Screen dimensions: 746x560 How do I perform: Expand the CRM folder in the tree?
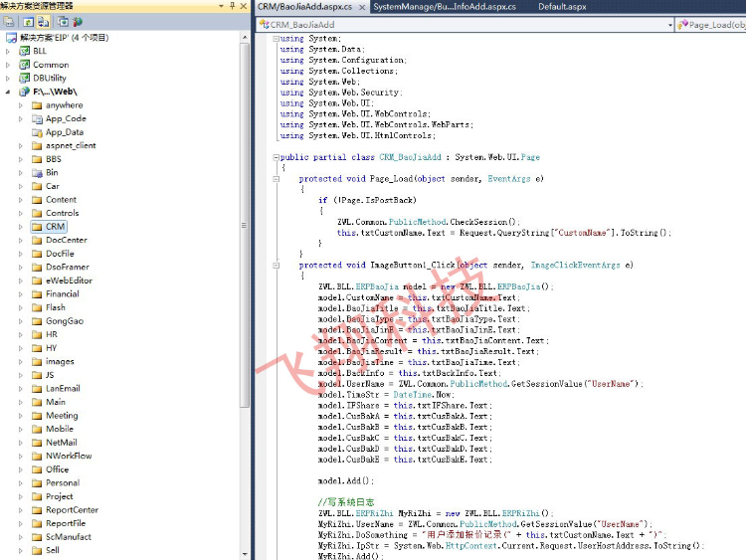[21, 227]
